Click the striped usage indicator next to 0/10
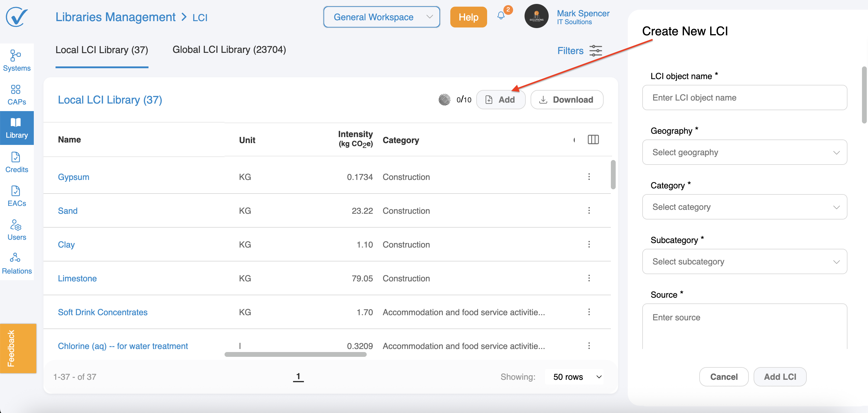Viewport: 868px width, 413px height. click(444, 99)
